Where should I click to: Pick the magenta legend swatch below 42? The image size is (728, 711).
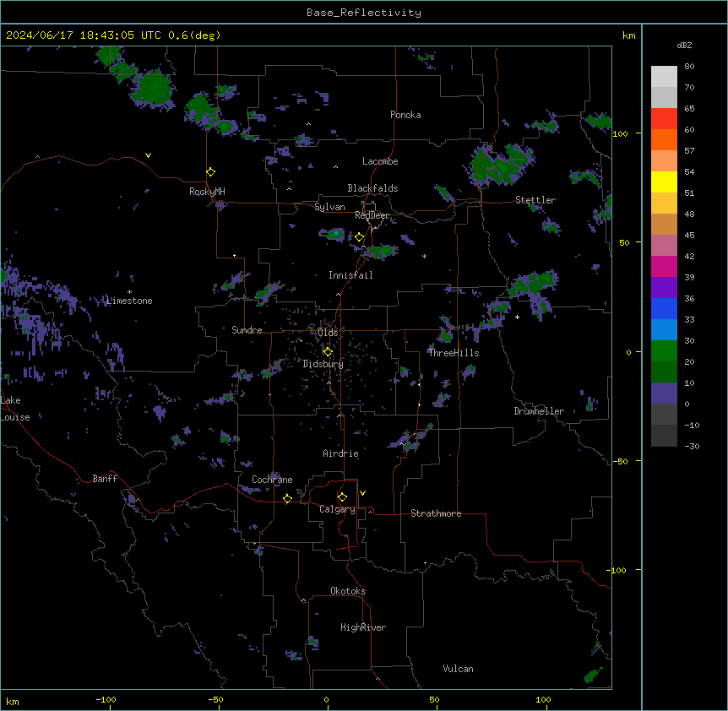click(x=664, y=266)
